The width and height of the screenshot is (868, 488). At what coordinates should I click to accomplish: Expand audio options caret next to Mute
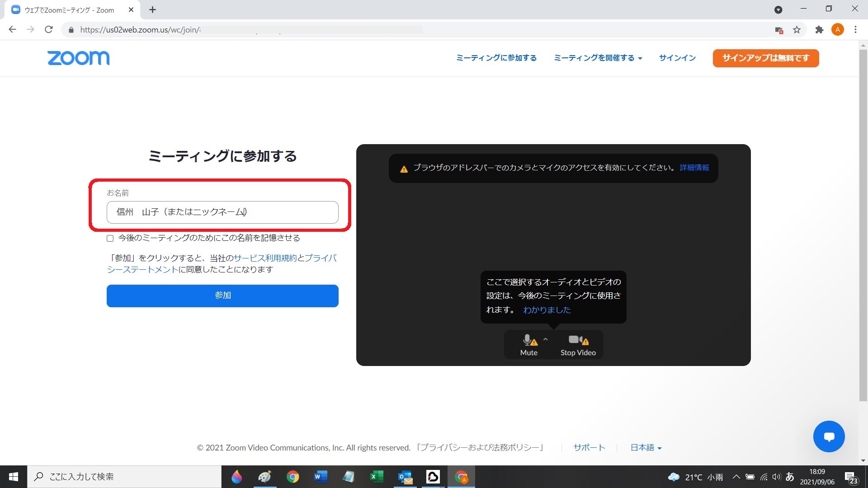click(546, 339)
